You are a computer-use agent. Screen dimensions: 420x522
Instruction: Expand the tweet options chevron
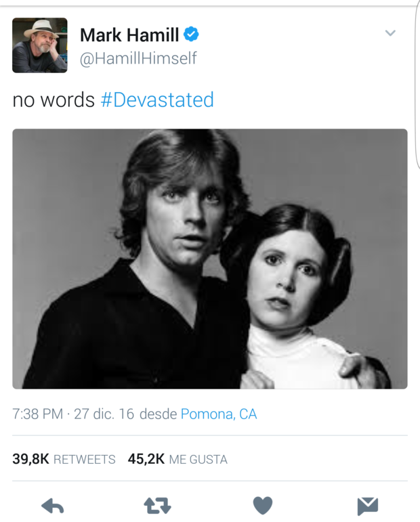point(390,33)
